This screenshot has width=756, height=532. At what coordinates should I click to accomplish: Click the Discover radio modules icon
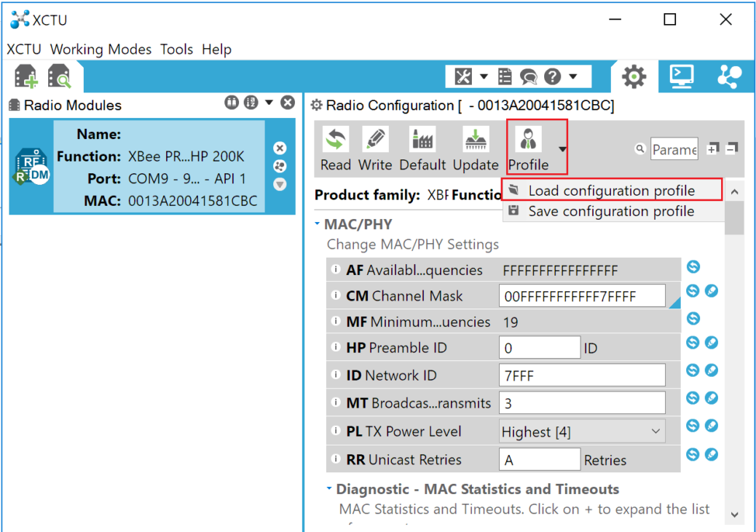59,76
